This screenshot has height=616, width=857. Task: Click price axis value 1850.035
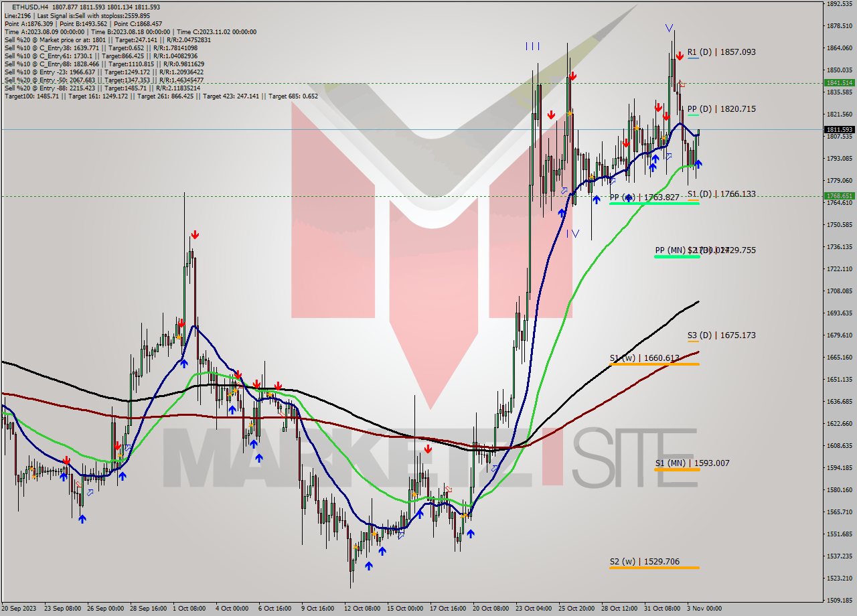[839, 70]
